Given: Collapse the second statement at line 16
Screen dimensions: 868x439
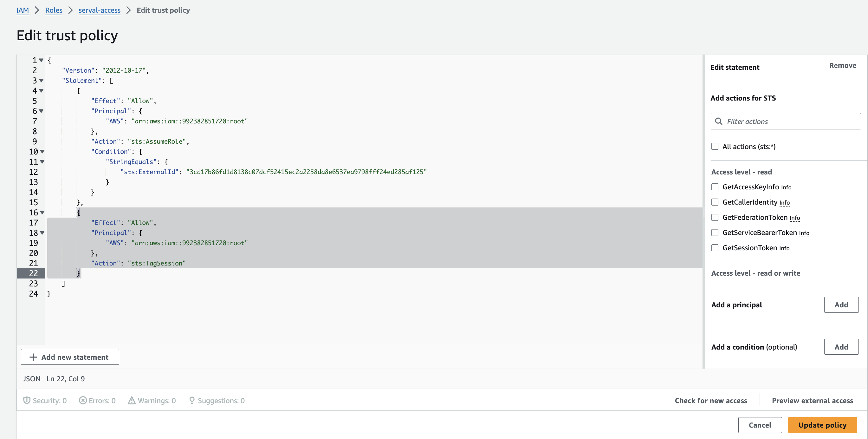Looking at the screenshot, I should [x=42, y=213].
